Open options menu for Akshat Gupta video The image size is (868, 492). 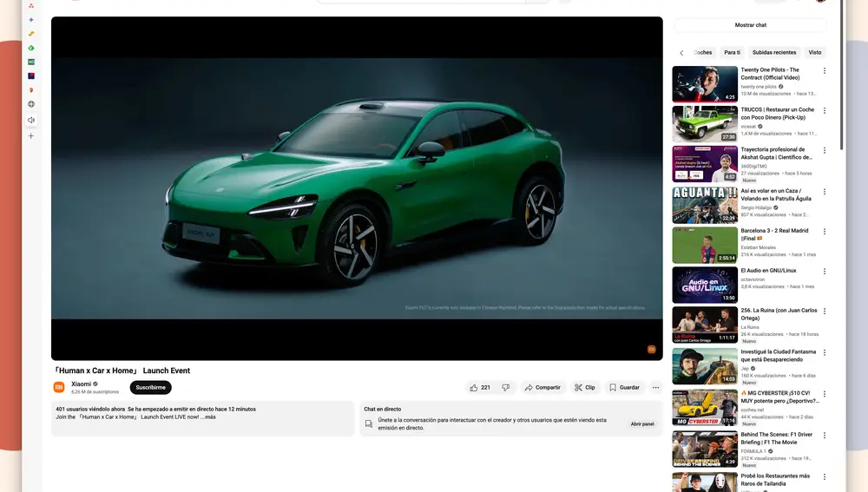pyautogui.click(x=825, y=150)
